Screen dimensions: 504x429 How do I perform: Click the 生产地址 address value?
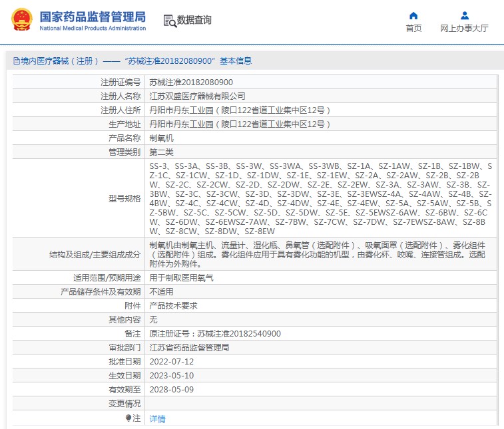pyautogui.click(x=240, y=124)
